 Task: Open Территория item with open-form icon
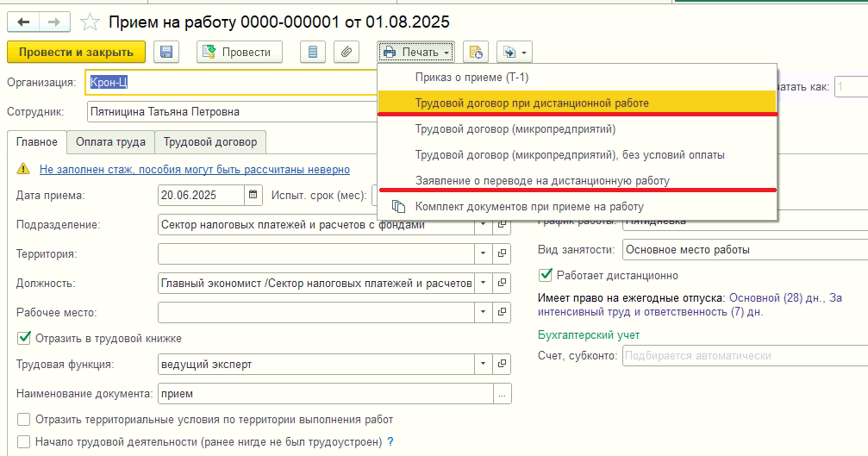(x=502, y=253)
